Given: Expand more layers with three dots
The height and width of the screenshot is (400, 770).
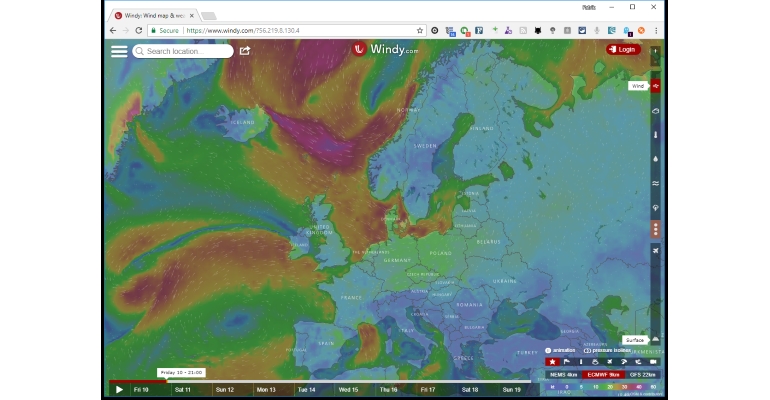Looking at the screenshot, I should [x=656, y=229].
